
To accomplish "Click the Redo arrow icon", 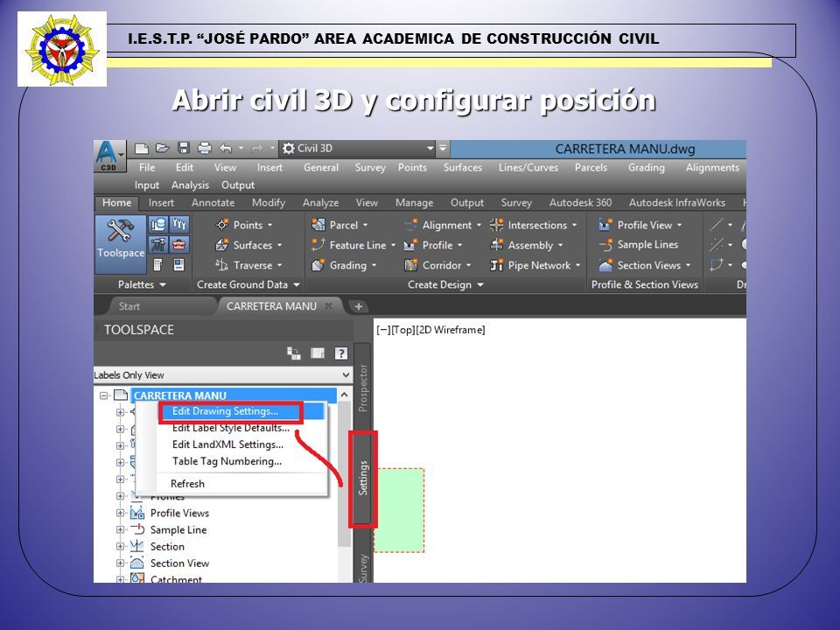I will (x=257, y=149).
